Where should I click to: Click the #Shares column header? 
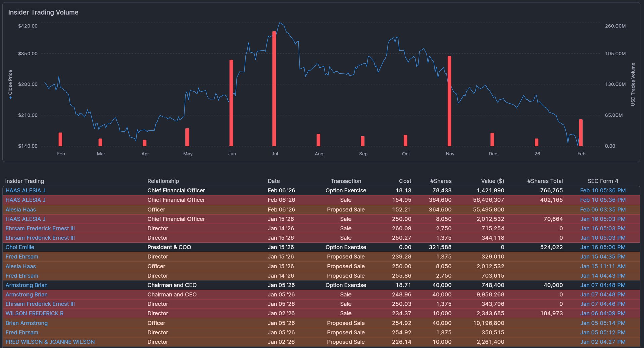coord(441,181)
